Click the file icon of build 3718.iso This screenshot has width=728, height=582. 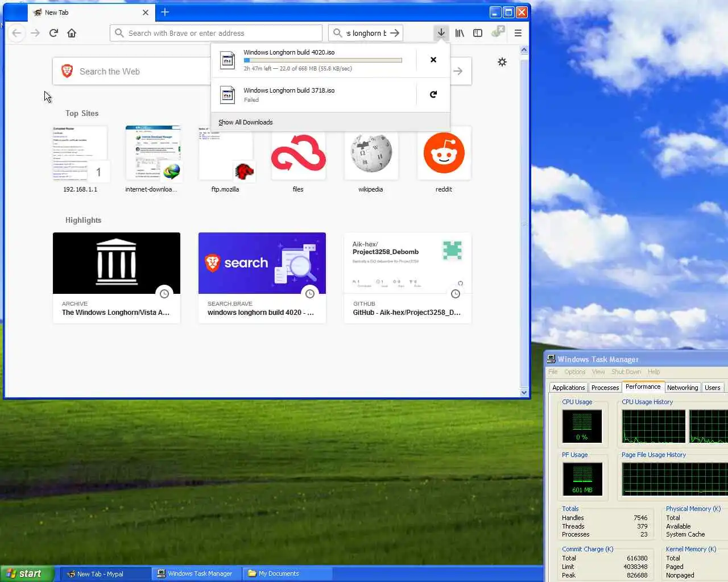[227, 95]
